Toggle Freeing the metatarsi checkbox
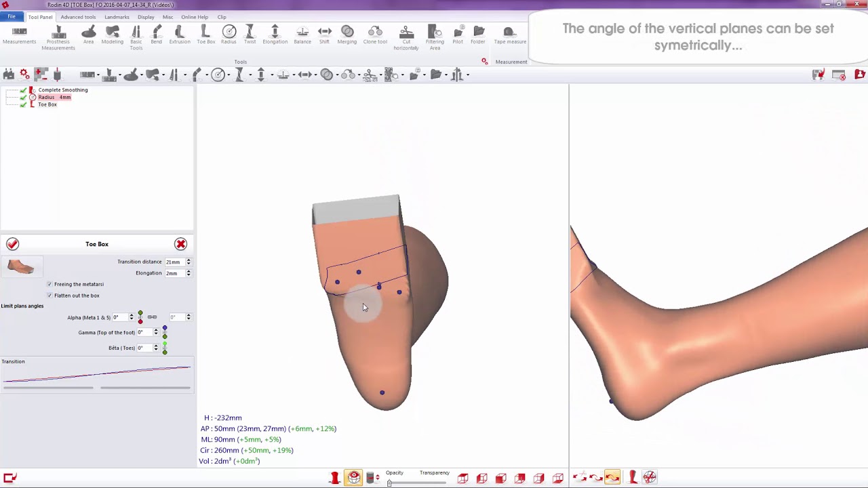Screen dimensions: 868x488 click(50, 284)
